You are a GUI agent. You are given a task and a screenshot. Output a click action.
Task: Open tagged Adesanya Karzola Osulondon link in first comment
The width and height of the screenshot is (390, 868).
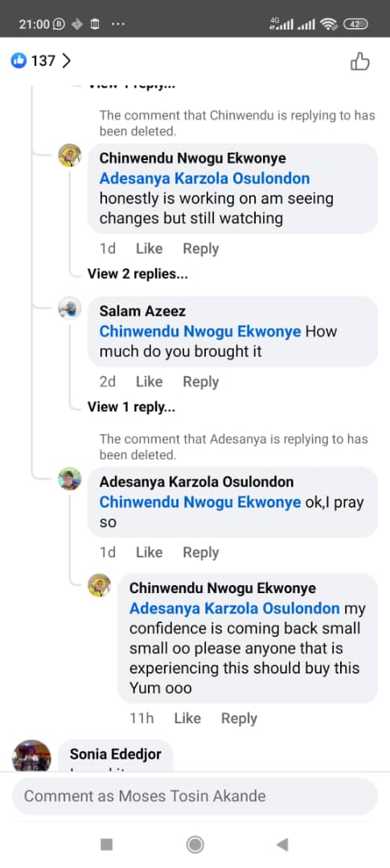(x=204, y=178)
